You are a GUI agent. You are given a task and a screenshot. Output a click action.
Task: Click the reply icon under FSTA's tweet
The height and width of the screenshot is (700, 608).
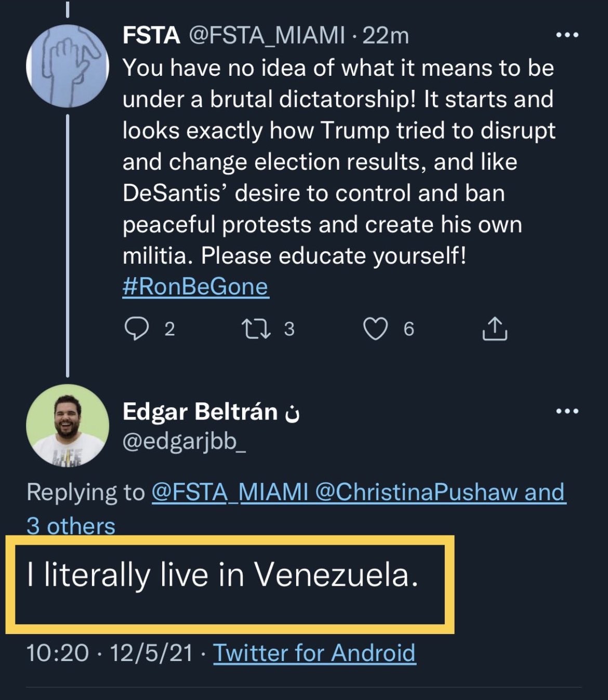(137, 329)
